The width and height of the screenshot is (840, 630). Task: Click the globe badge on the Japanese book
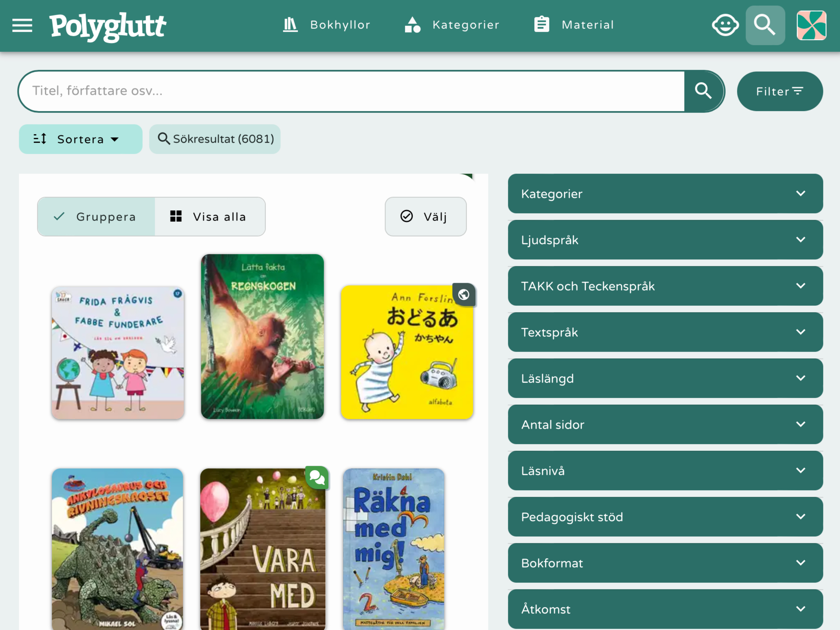(x=464, y=294)
